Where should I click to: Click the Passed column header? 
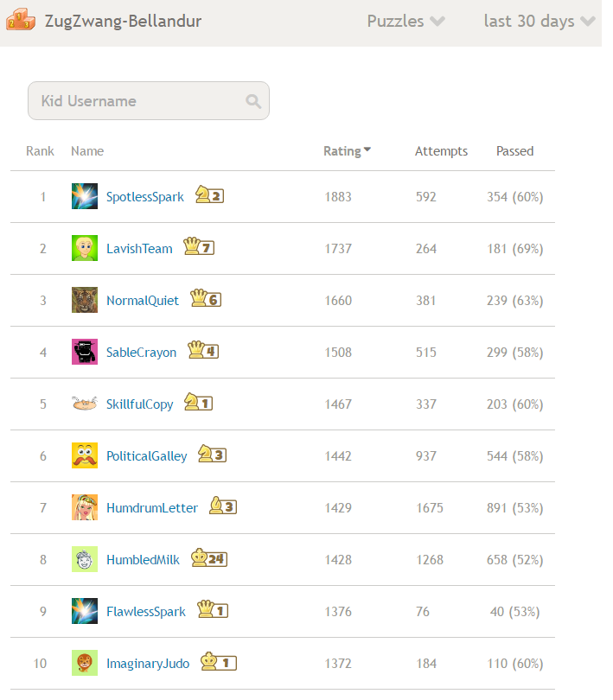tap(514, 151)
